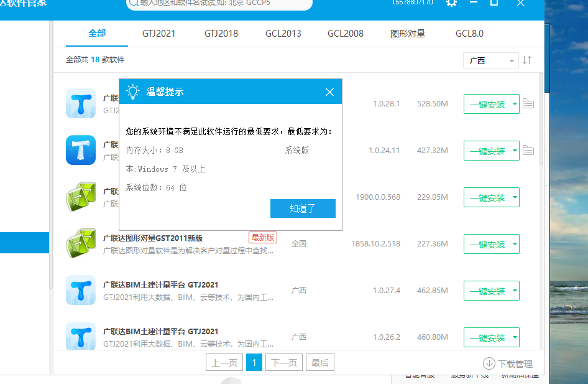Click the software search input field
Screen dimensions: 588x384
(x=219, y=3)
